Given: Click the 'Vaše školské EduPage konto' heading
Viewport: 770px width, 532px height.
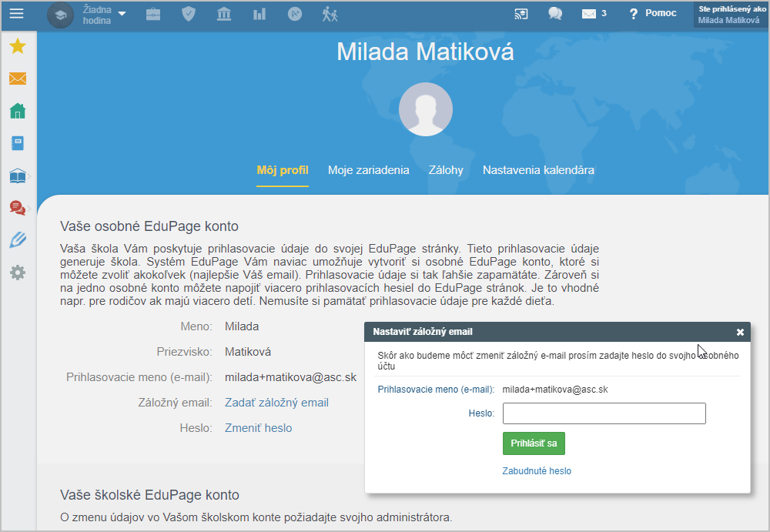Looking at the screenshot, I should (x=150, y=495).
